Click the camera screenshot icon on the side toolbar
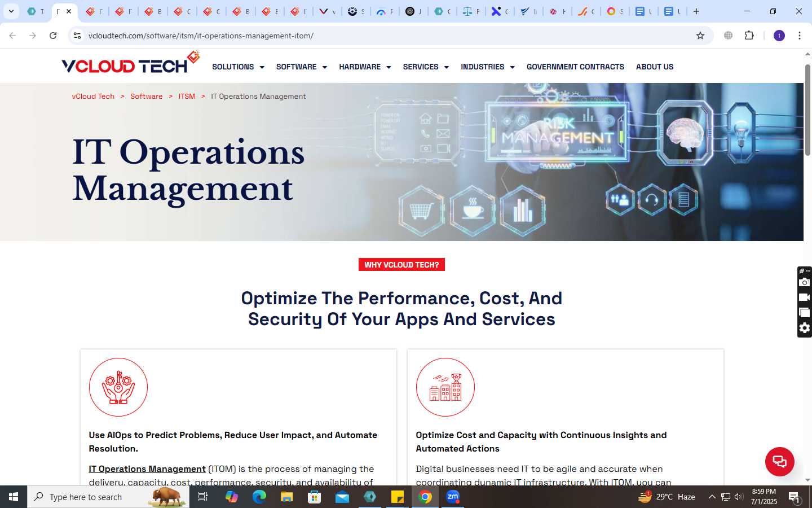The image size is (812, 508). tap(805, 282)
